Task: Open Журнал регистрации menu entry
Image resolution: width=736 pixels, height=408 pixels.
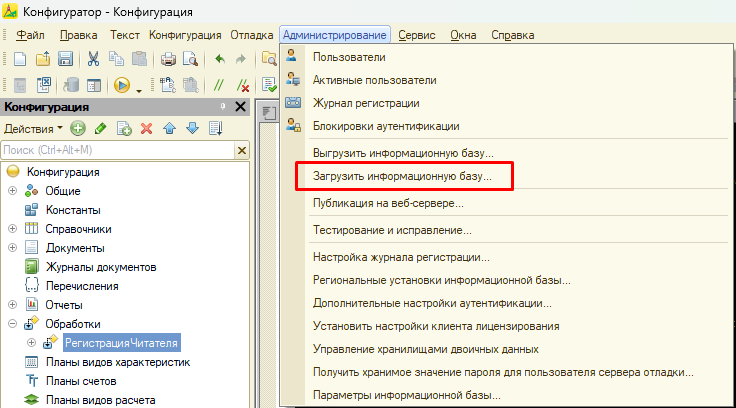Action: (x=365, y=102)
